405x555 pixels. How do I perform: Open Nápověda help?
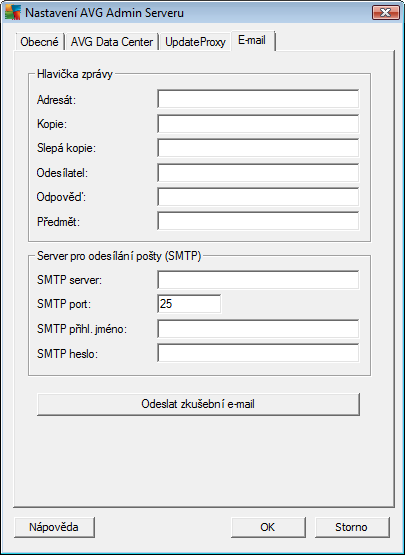tap(54, 527)
